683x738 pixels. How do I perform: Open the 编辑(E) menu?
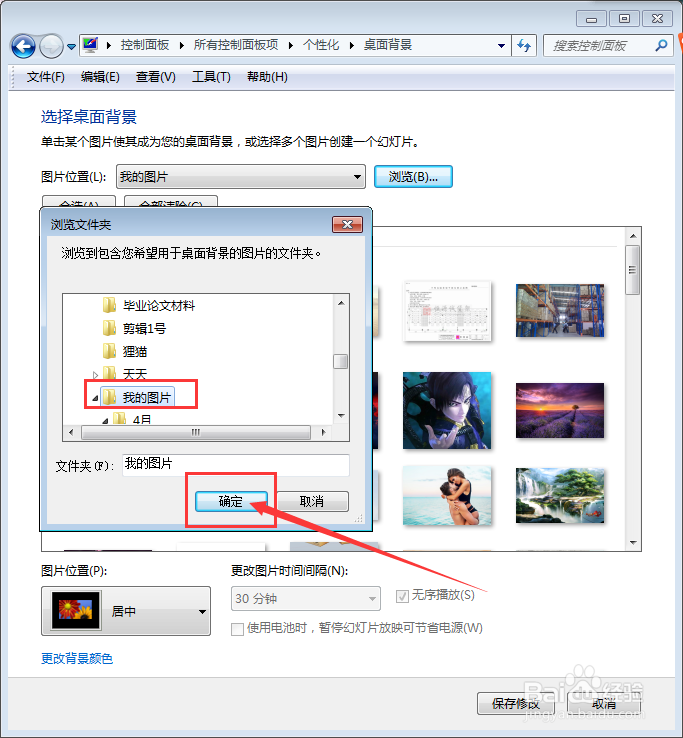100,77
